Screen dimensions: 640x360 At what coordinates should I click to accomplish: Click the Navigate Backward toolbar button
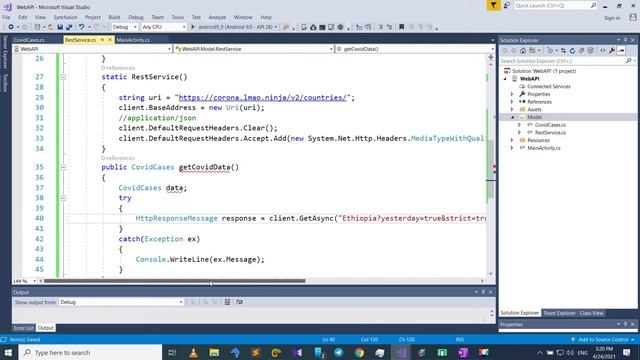pos(11,27)
